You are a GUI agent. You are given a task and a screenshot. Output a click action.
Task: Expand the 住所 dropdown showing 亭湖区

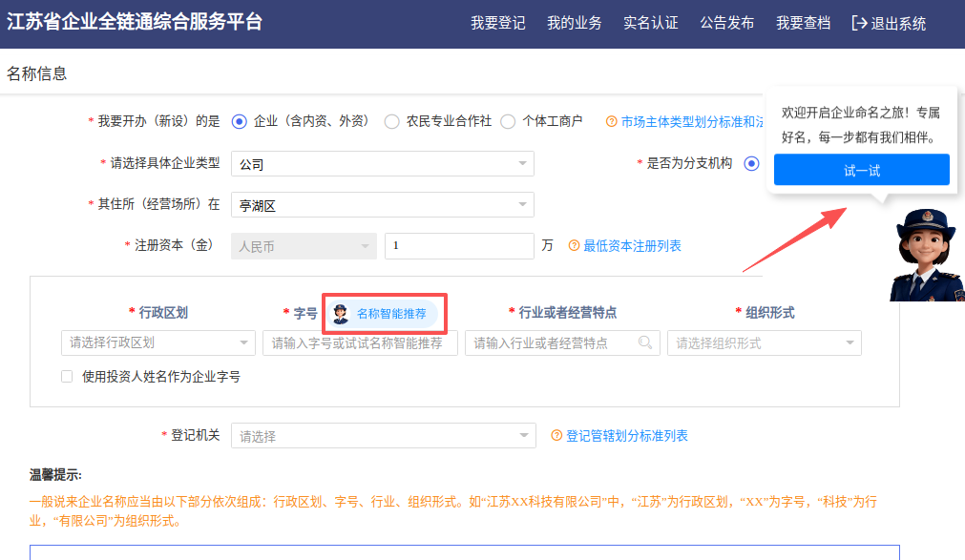coord(382,205)
